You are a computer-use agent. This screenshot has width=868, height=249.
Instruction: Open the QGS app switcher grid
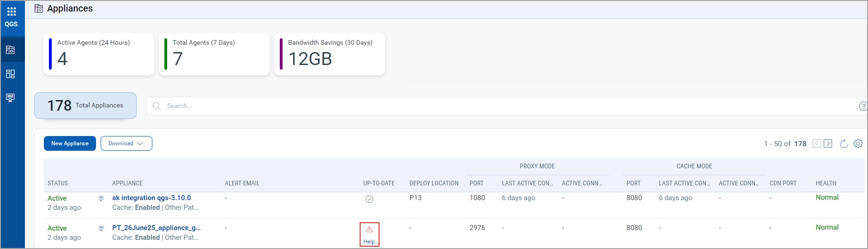click(x=12, y=12)
